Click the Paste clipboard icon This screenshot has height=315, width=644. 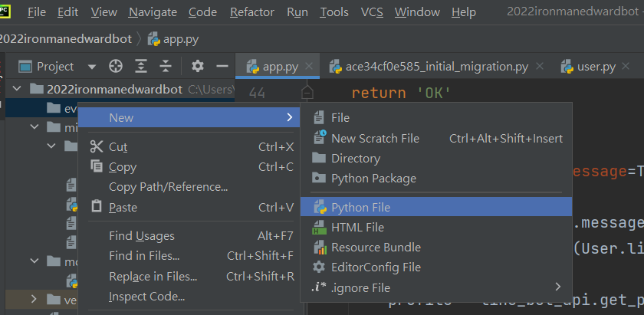[x=96, y=205]
